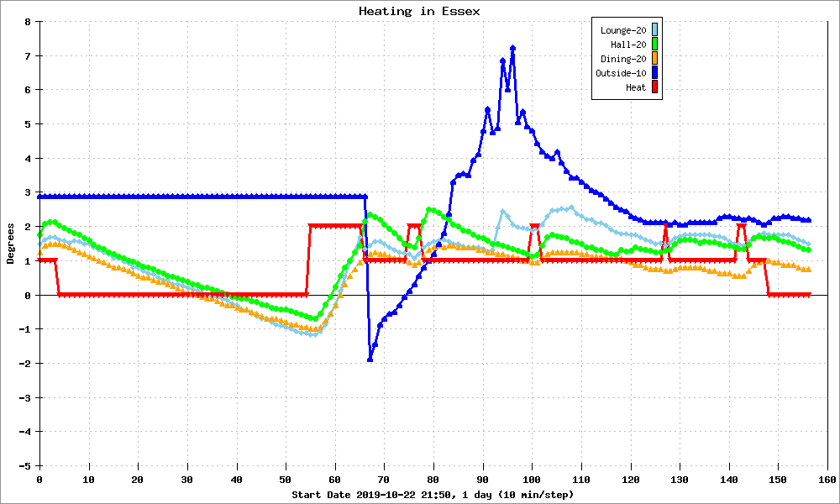840x504 pixels.
Task: Select the 'Lounge-20' legend label
Action: point(623,30)
